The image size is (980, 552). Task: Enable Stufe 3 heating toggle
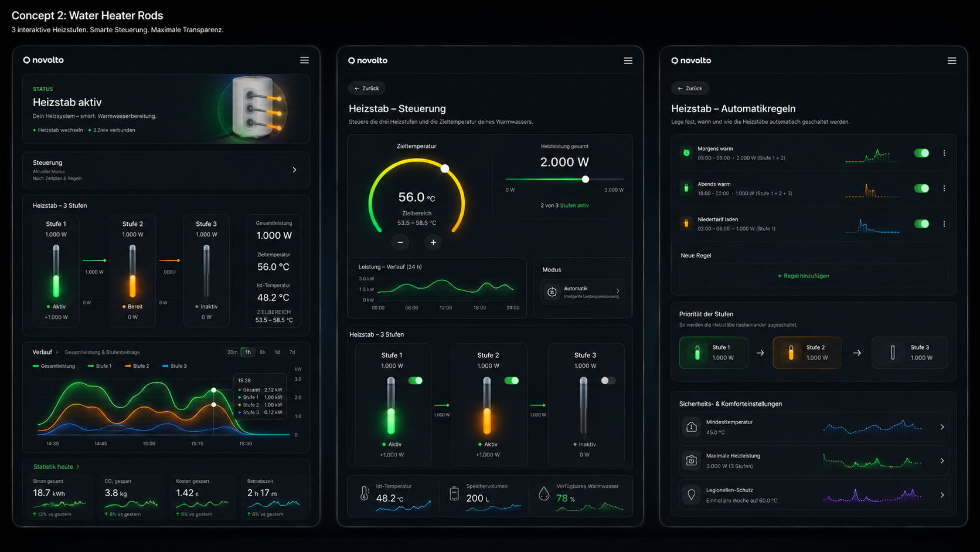608,381
